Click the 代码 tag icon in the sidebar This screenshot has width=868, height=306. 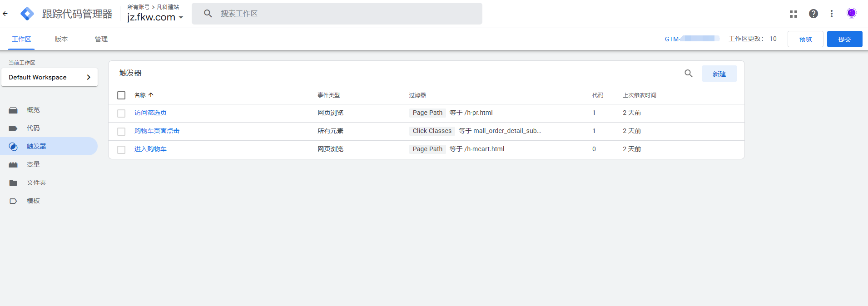(x=13, y=128)
